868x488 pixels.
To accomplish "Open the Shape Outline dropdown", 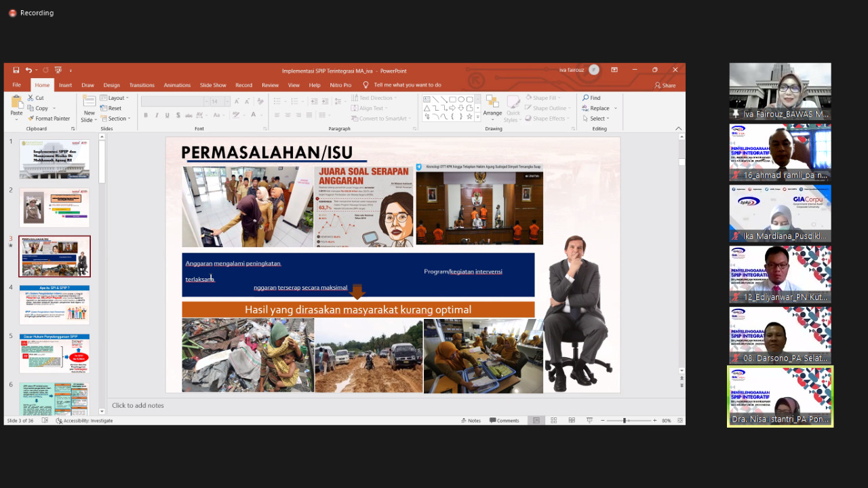I will [x=548, y=108].
